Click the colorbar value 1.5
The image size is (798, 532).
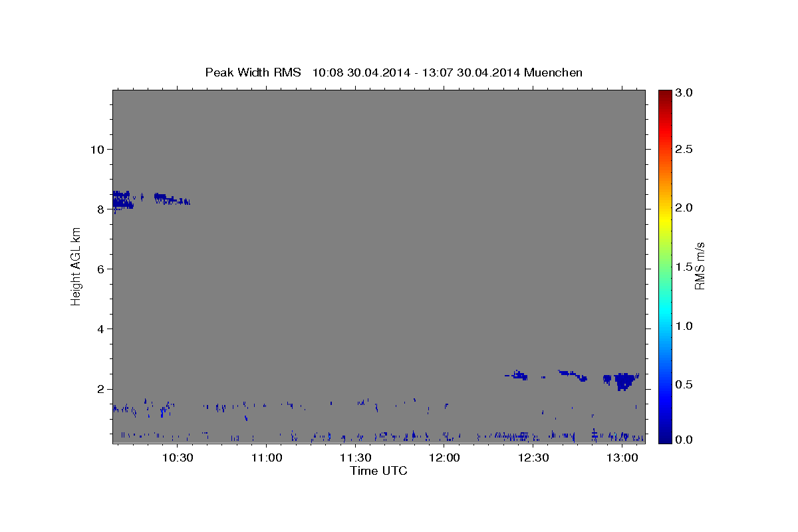point(684,267)
